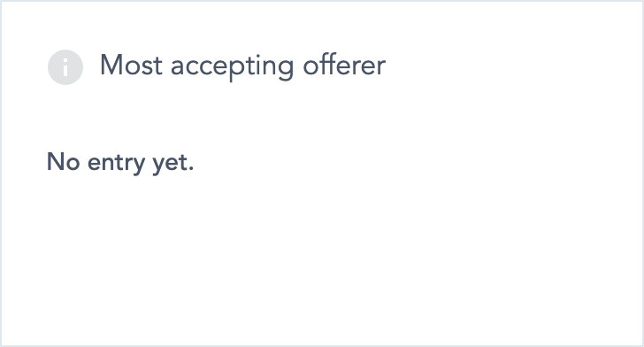This screenshot has width=644, height=347.
Task: Show details via the info circle
Action: 65,67
